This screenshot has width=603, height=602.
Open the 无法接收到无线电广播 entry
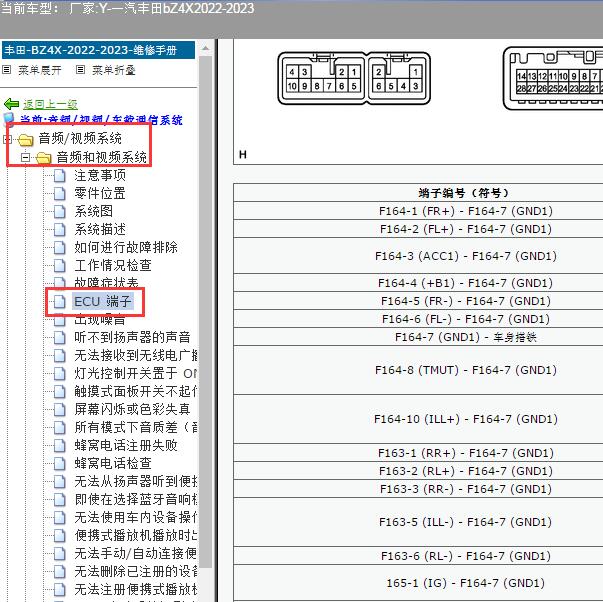point(136,355)
